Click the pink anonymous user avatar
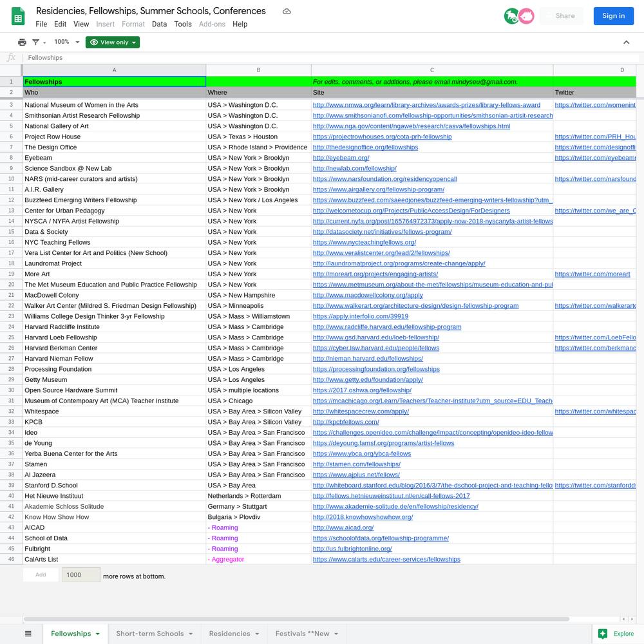The height and width of the screenshot is (644, 644). point(526,16)
